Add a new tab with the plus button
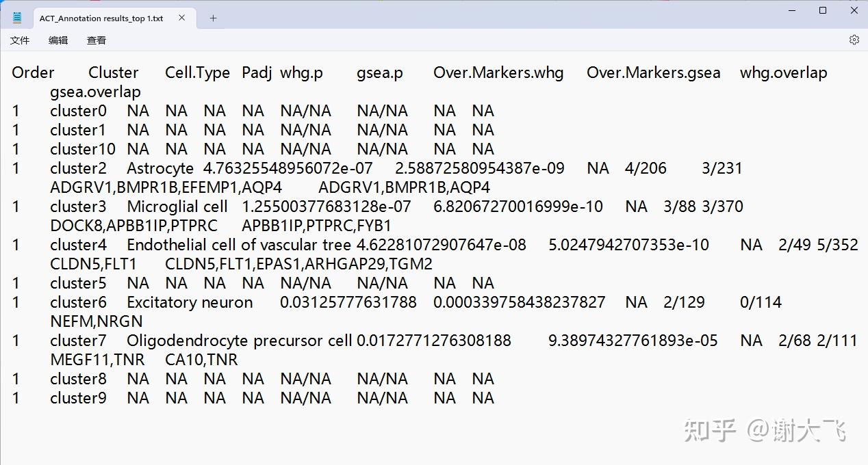The image size is (868, 465). 213,18
